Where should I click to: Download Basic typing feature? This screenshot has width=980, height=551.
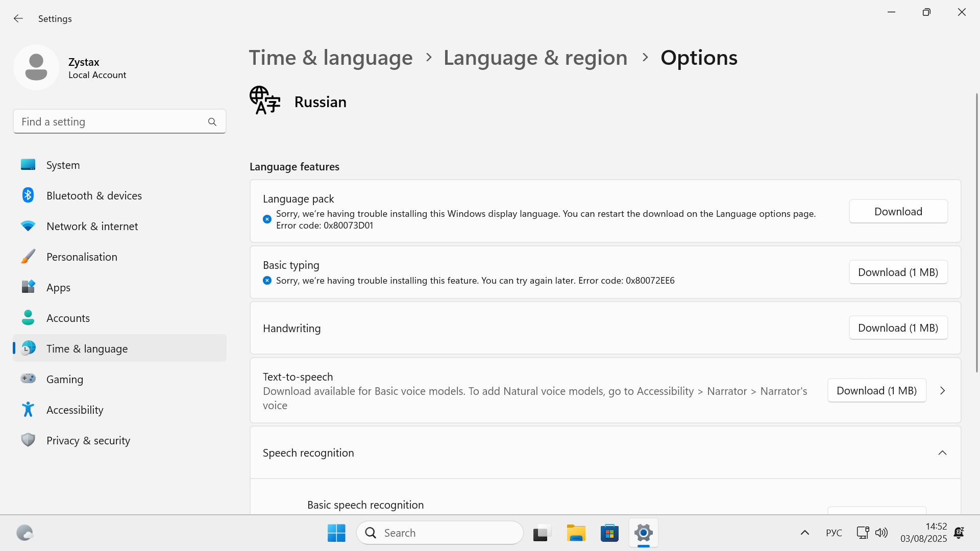coord(898,272)
